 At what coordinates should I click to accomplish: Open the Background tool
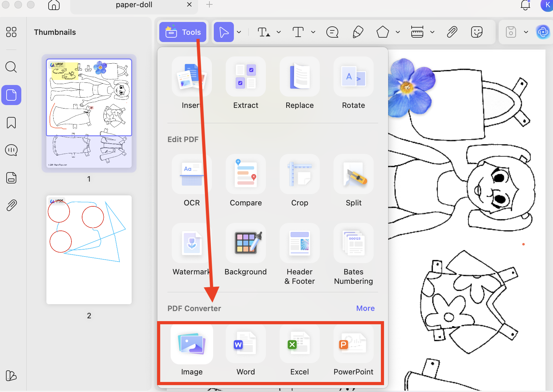tap(246, 250)
